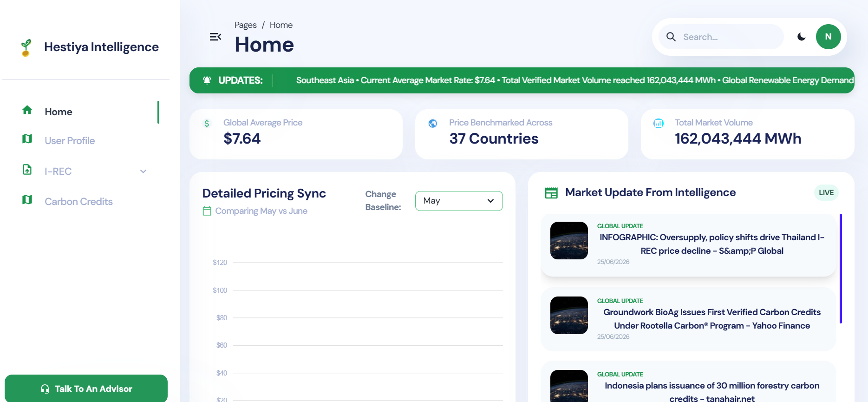Open User Profile page

tap(70, 141)
